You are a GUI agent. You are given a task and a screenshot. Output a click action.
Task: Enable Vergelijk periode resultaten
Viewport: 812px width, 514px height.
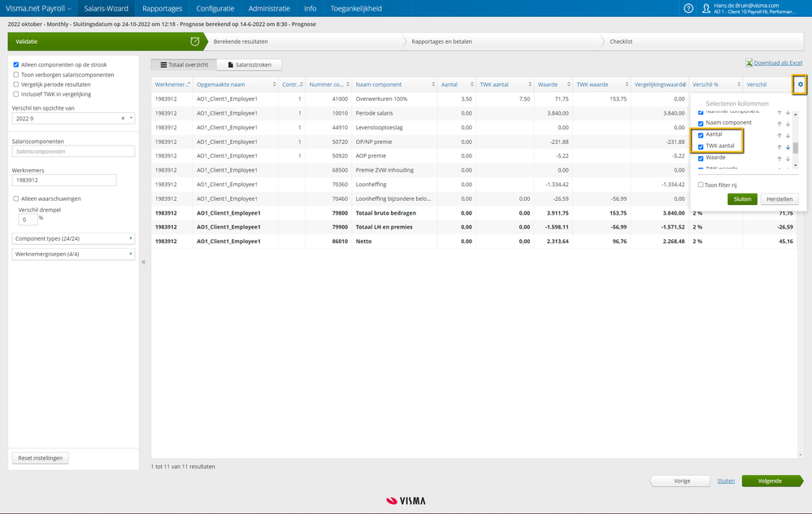[x=16, y=85]
